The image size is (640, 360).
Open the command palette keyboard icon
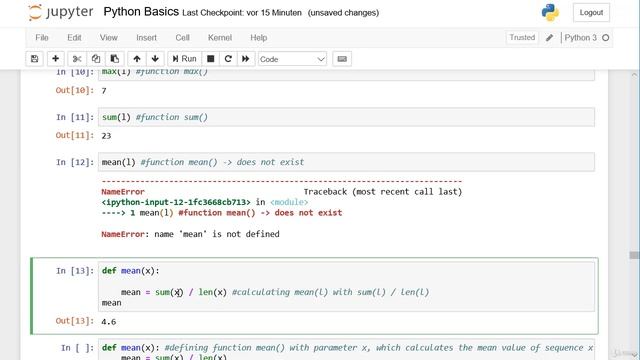pos(342,59)
